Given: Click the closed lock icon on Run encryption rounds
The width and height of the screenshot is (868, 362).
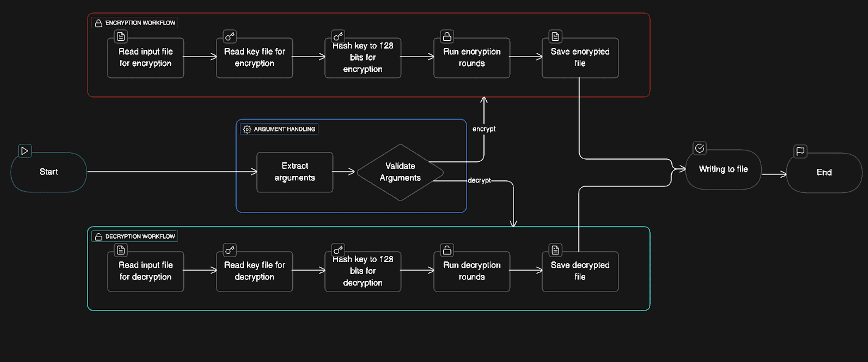Looking at the screenshot, I should 447,36.
